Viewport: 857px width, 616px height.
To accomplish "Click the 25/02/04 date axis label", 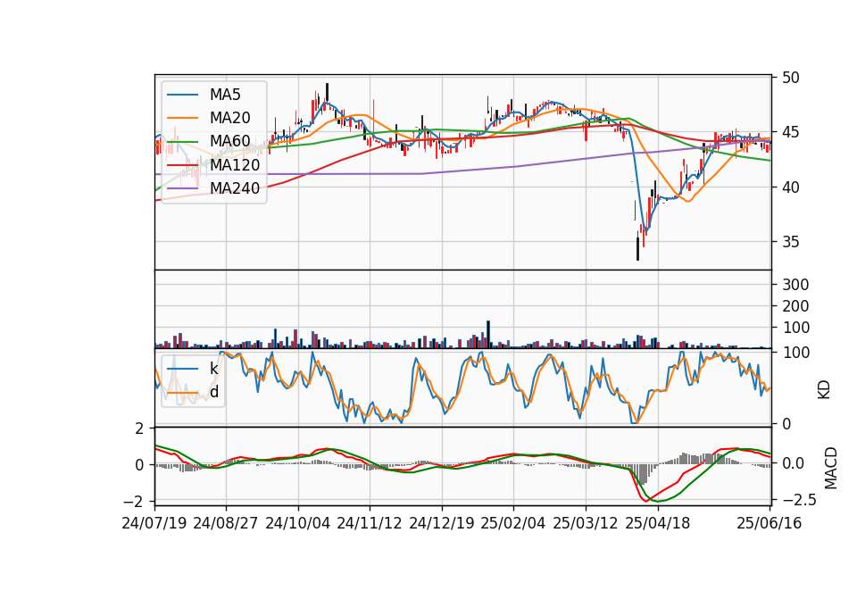I will pos(512,523).
